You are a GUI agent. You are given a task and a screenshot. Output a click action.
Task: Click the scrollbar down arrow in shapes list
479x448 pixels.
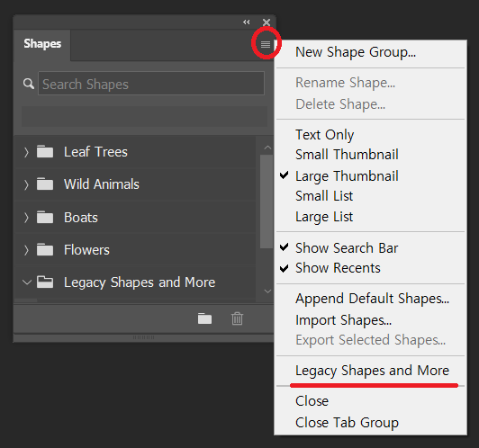pos(267,291)
